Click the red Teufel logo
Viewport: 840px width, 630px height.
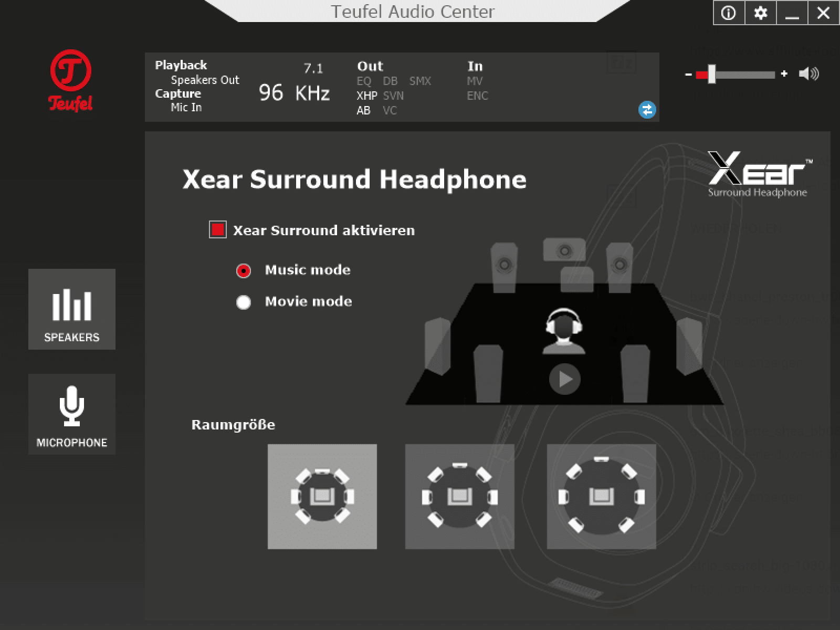[x=71, y=80]
